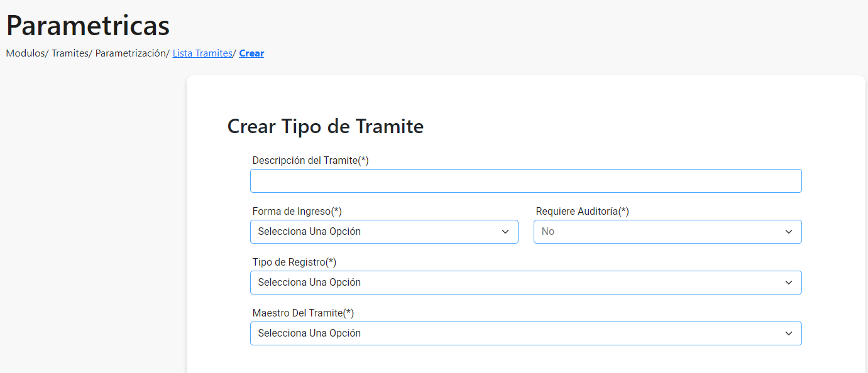Click the chevron arrow in Tipo de Registro
868x373 pixels.
[x=789, y=283]
